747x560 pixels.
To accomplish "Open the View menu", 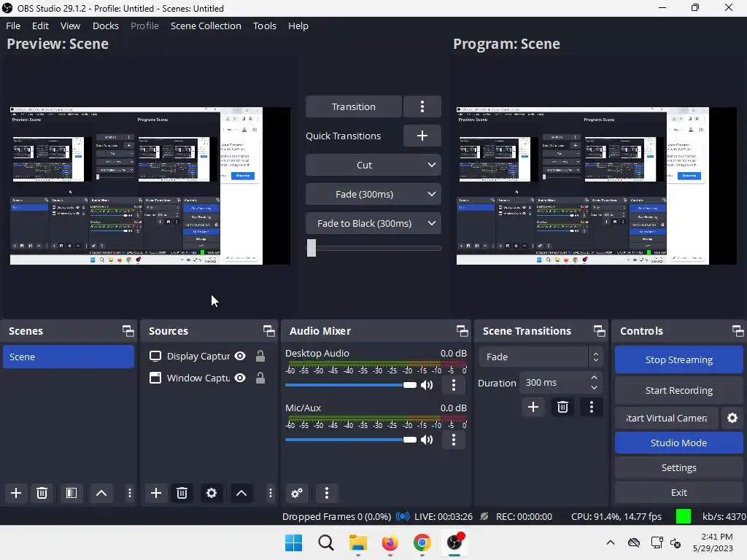I will tap(70, 26).
